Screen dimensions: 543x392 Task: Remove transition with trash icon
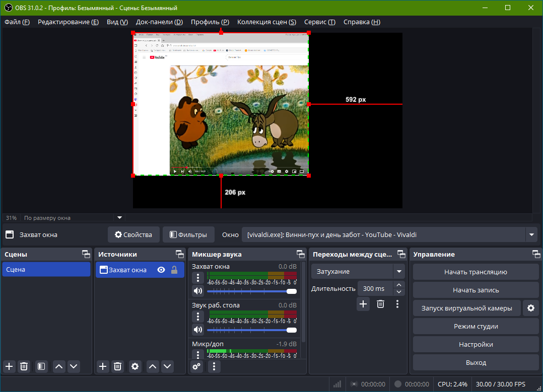click(381, 304)
